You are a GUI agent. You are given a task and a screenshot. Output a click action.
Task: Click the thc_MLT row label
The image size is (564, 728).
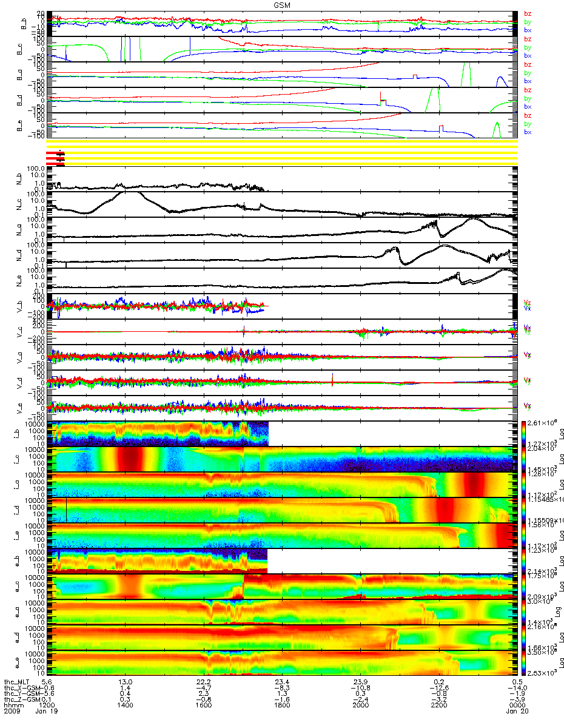click(x=16, y=682)
